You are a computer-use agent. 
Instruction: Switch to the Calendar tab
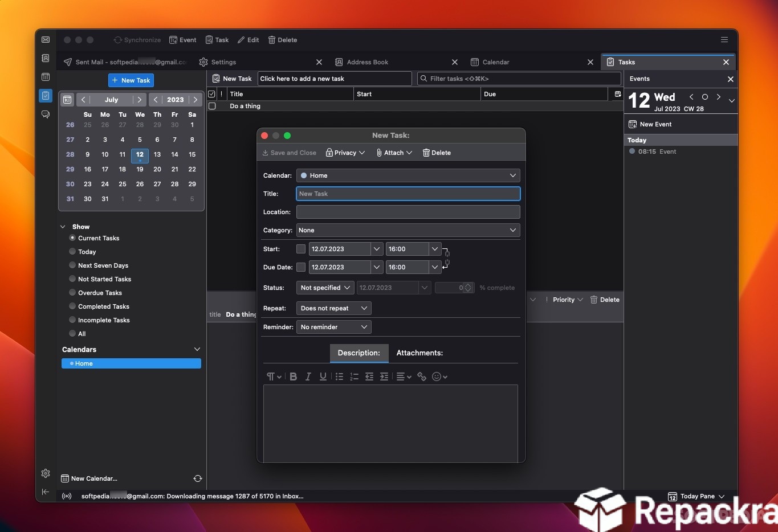tap(531, 62)
